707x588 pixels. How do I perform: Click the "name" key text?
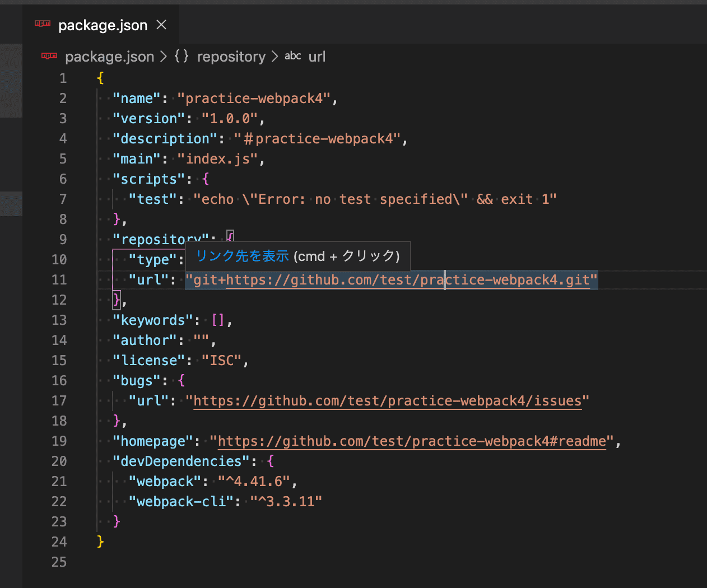137,98
